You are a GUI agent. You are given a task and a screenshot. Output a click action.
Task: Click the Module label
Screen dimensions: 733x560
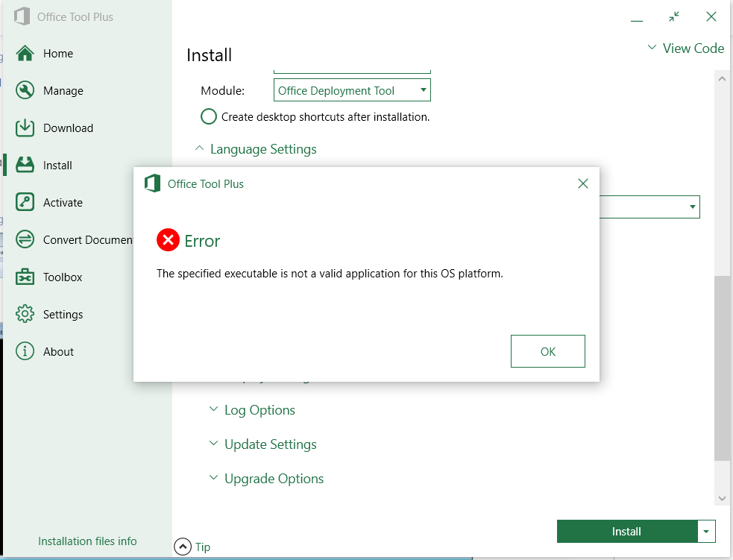coord(222,91)
